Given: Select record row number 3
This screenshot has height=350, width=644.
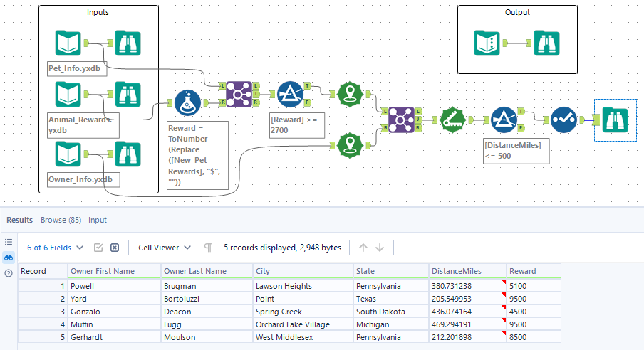Looking at the screenshot, I should 43,312.
